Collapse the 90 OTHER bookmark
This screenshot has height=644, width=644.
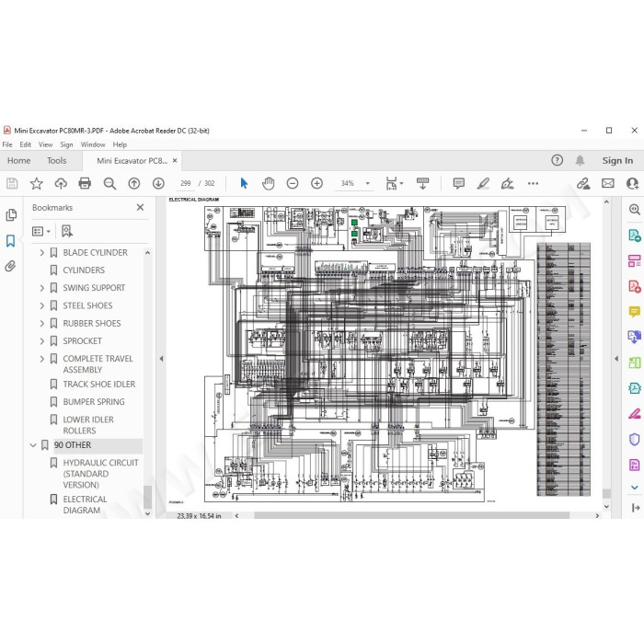tap(33, 445)
